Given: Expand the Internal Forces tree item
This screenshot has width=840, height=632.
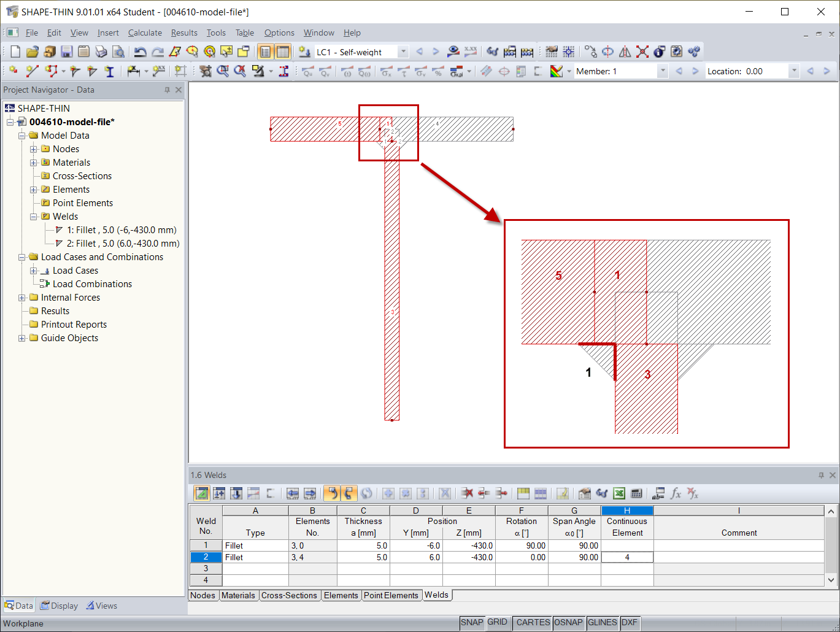Looking at the screenshot, I should (x=22, y=298).
